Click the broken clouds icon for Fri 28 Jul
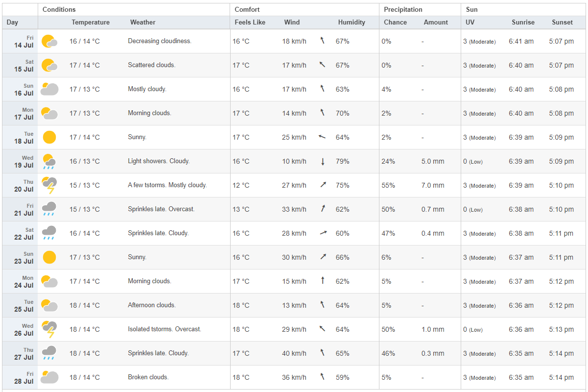 point(49,377)
